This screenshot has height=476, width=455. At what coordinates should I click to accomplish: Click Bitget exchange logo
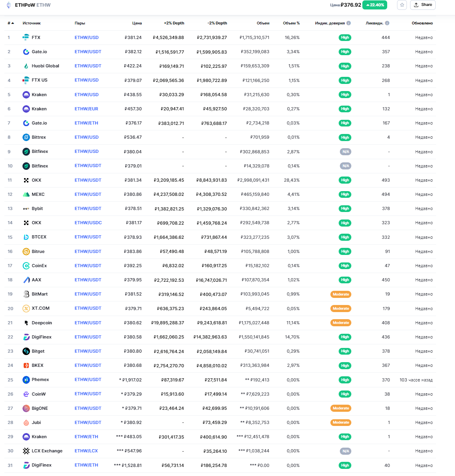[x=26, y=351]
